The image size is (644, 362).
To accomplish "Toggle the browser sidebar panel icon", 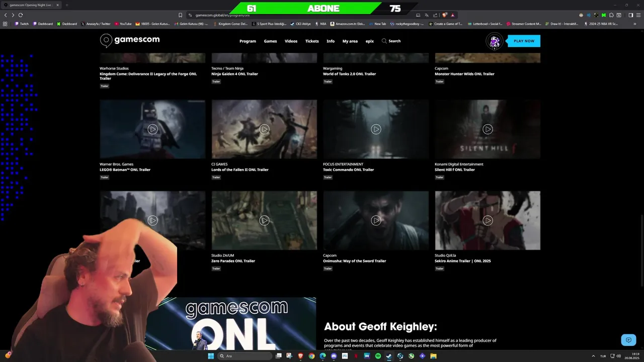I will (631, 15).
